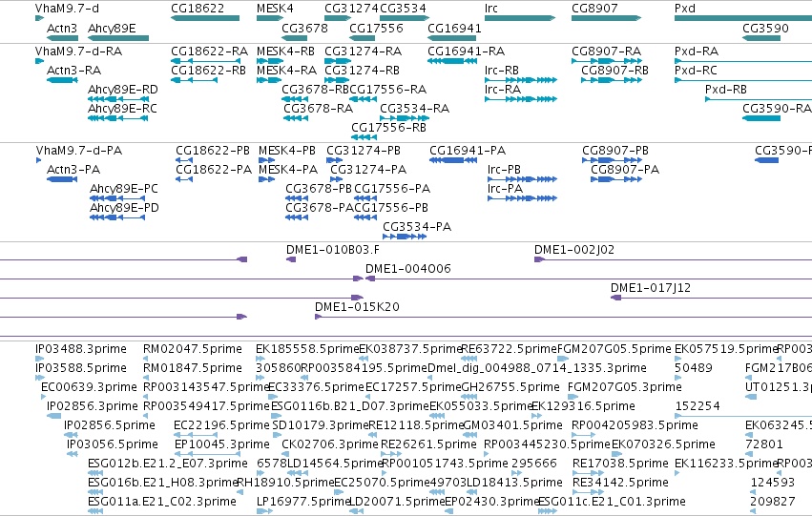Select EST label RE17038.5prime
This screenshot has width=812, height=516.
tap(620, 464)
